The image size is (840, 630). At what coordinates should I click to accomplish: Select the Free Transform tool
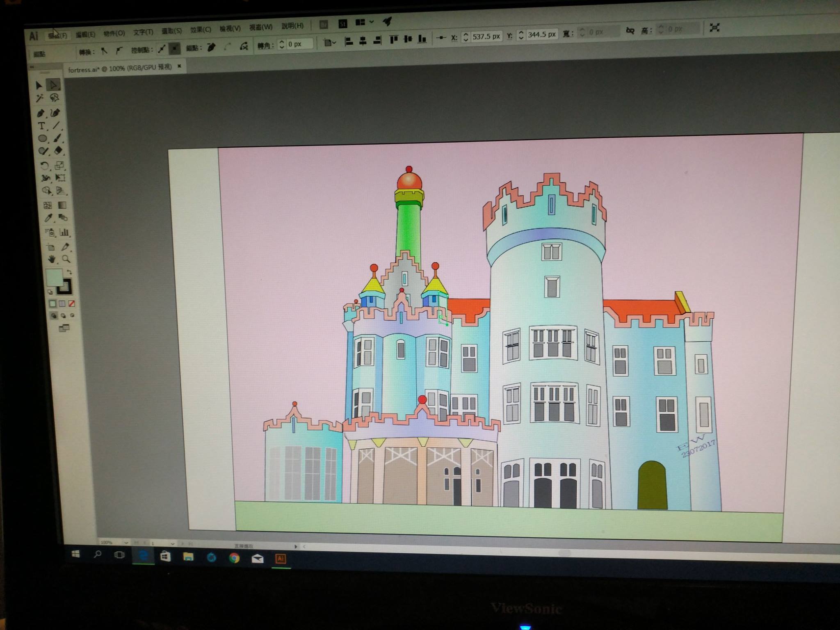point(60,178)
